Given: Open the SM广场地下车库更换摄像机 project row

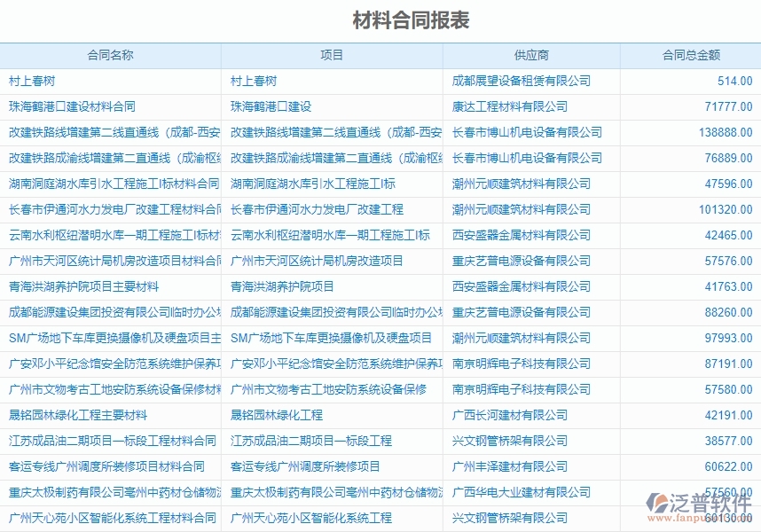Looking at the screenshot, I should pyautogui.click(x=111, y=337).
